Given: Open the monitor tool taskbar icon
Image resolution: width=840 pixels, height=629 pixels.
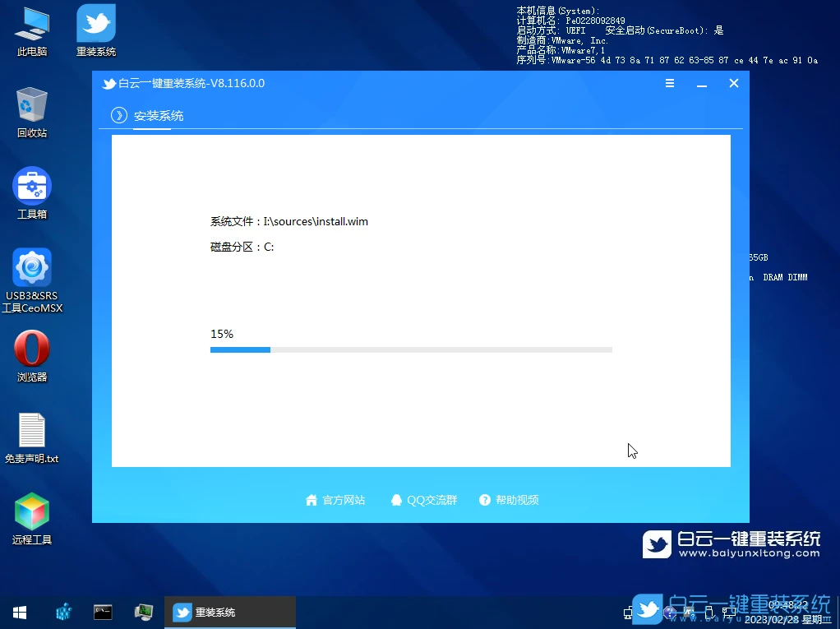Looking at the screenshot, I should click(x=144, y=612).
